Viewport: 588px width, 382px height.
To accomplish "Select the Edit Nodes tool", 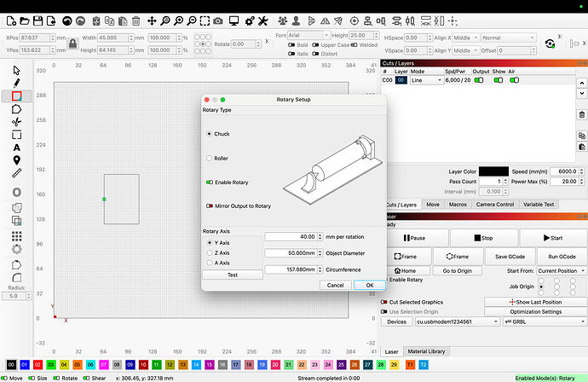I will (16, 122).
